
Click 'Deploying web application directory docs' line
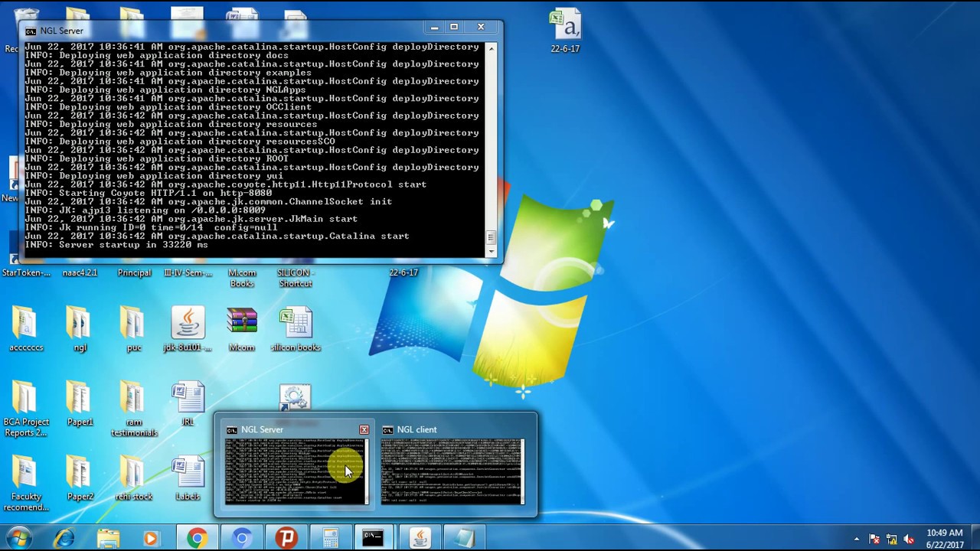click(x=157, y=56)
